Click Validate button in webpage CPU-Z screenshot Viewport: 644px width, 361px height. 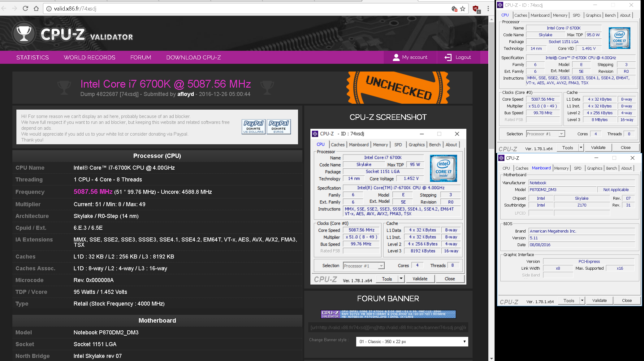pyautogui.click(x=420, y=279)
